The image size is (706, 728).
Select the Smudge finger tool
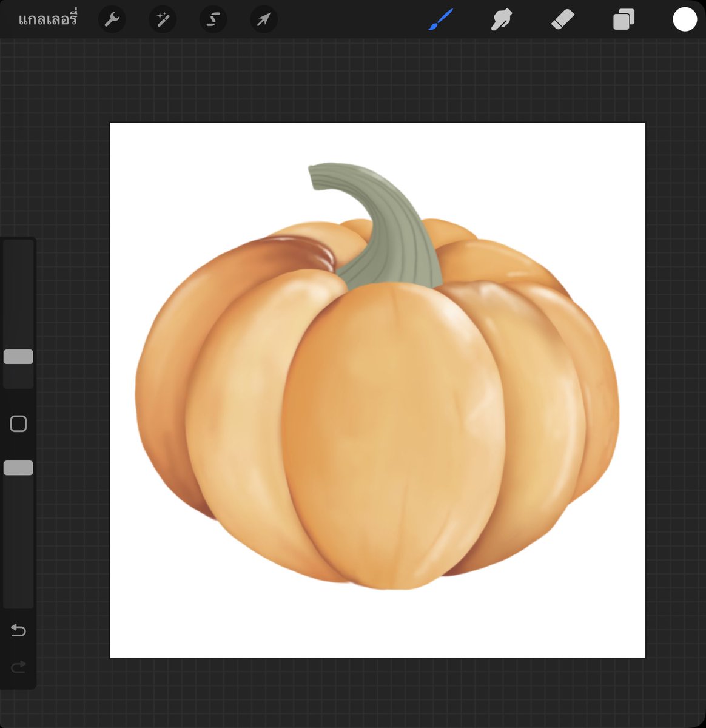502,20
